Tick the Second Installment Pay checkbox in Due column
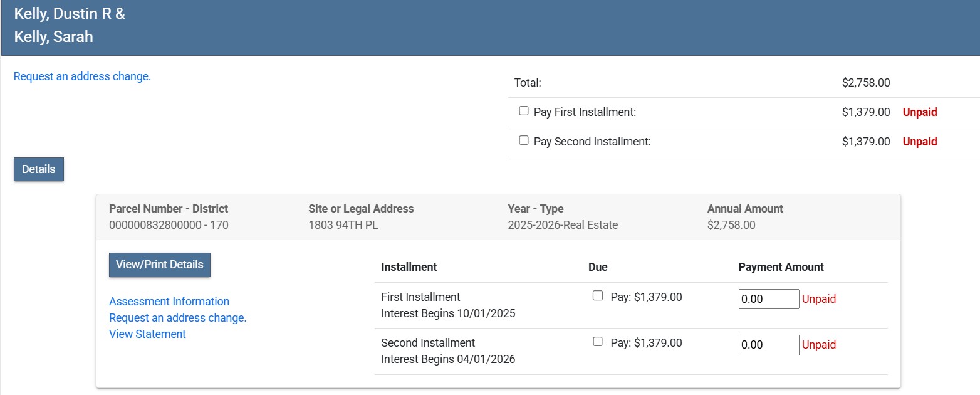This screenshot has height=395, width=980. click(x=598, y=342)
